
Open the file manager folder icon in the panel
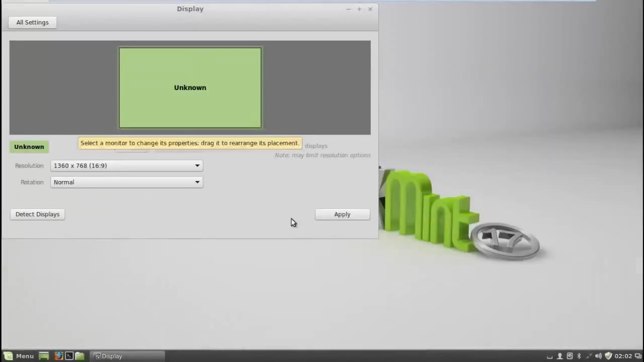[79, 356]
